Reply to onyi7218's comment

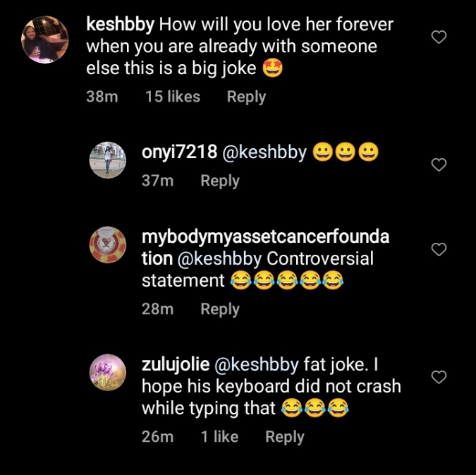(x=220, y=181)
